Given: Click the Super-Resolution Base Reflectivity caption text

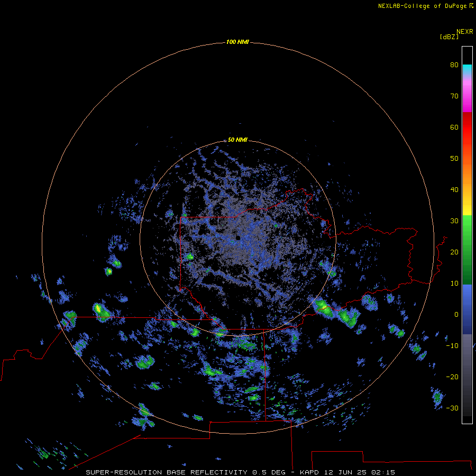Looking at the screenshot, I should coord(241,472).
